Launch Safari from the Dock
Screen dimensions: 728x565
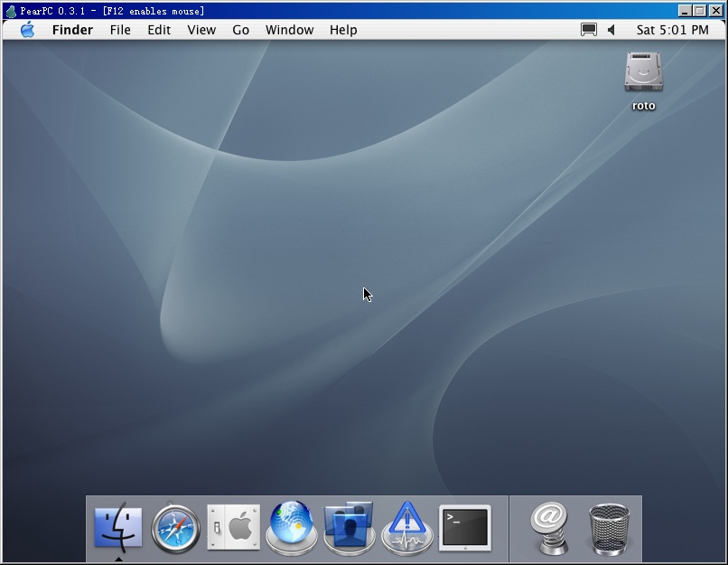[175, 528]
